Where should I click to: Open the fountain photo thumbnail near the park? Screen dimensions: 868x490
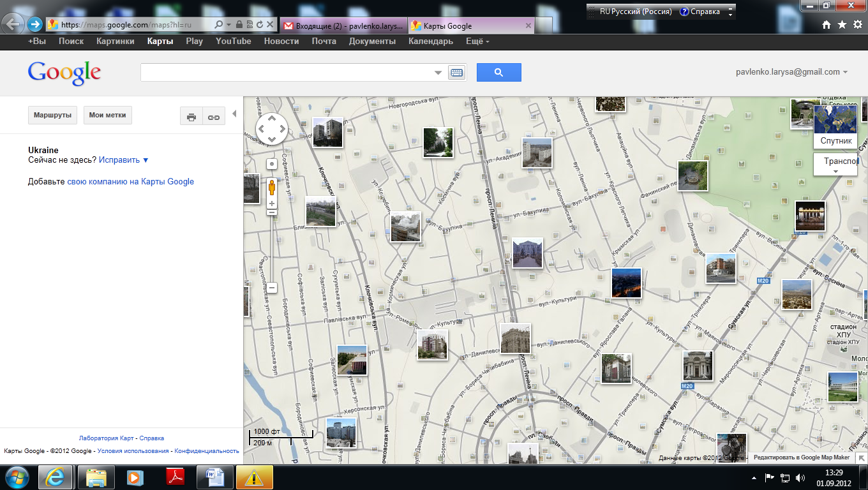pos(692,175)
